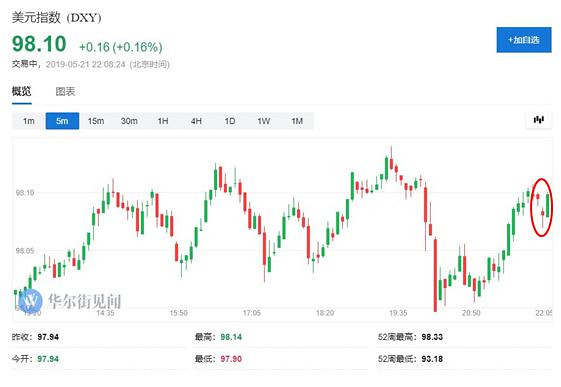This screenshot has width=561, height=387.
Task: Click the candlestick chart type icon
Action: tap(538, 119)
